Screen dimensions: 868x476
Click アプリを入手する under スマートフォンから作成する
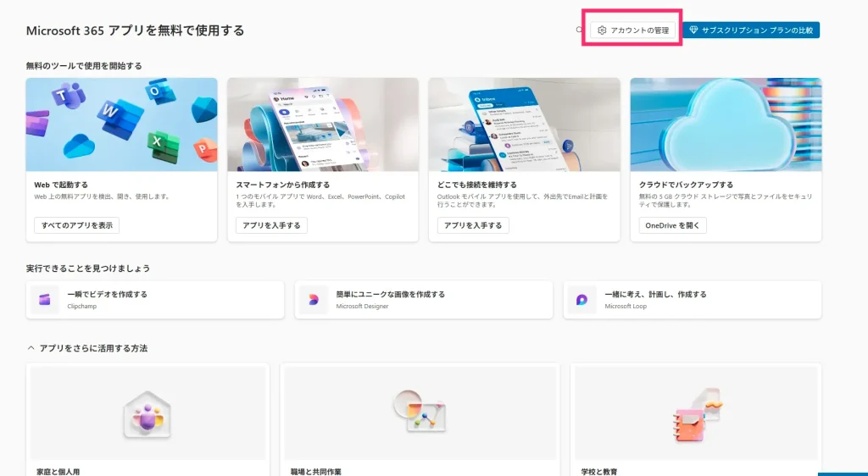coord(271,225)
